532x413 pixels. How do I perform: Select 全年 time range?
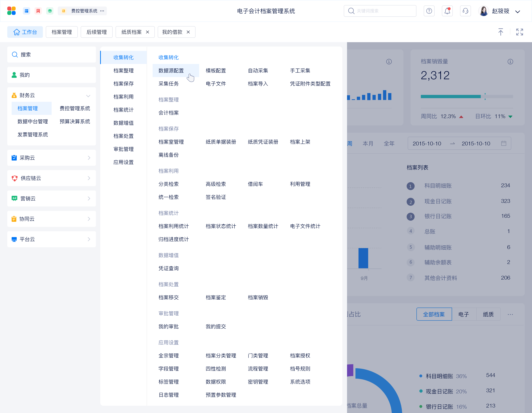[389, 144]
